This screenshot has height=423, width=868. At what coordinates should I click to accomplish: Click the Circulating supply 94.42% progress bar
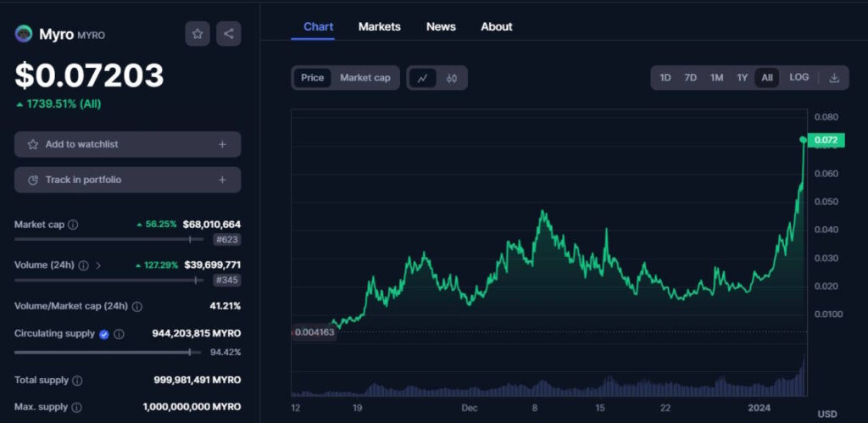click(x=108, y=352)
